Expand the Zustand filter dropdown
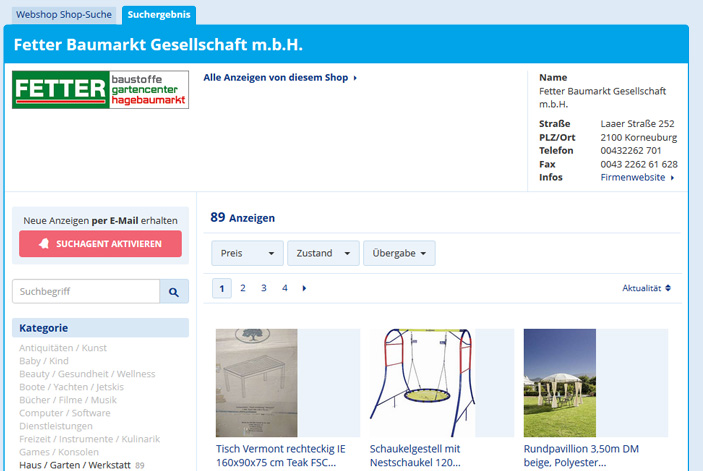The height and width of the screenshot is (471, 703). click(x=323, y=253)
